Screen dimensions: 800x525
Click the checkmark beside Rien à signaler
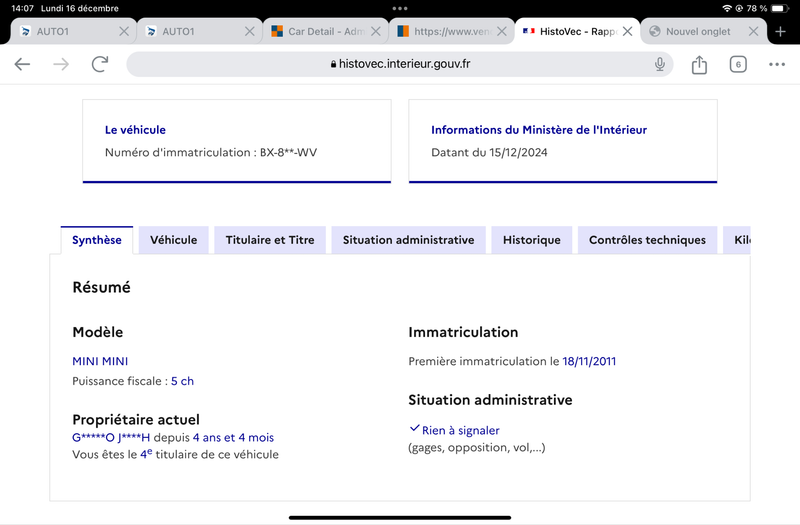pyautogui.click(x=414, y=429)
